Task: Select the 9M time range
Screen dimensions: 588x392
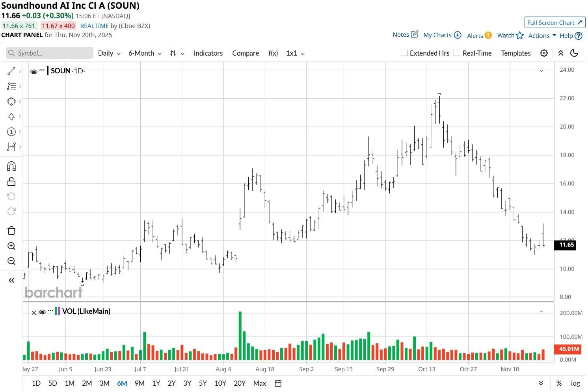Action: click(140, 383)
